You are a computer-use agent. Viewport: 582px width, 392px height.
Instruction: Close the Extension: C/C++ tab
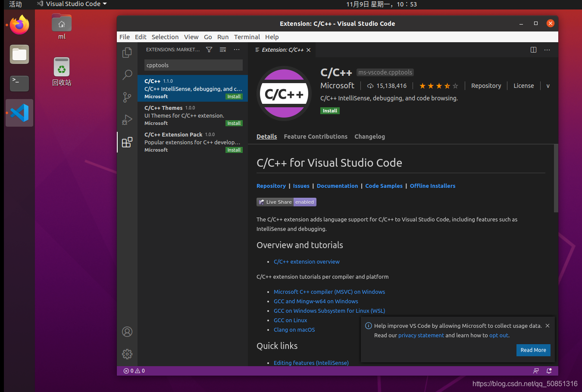tap(308, 50)
